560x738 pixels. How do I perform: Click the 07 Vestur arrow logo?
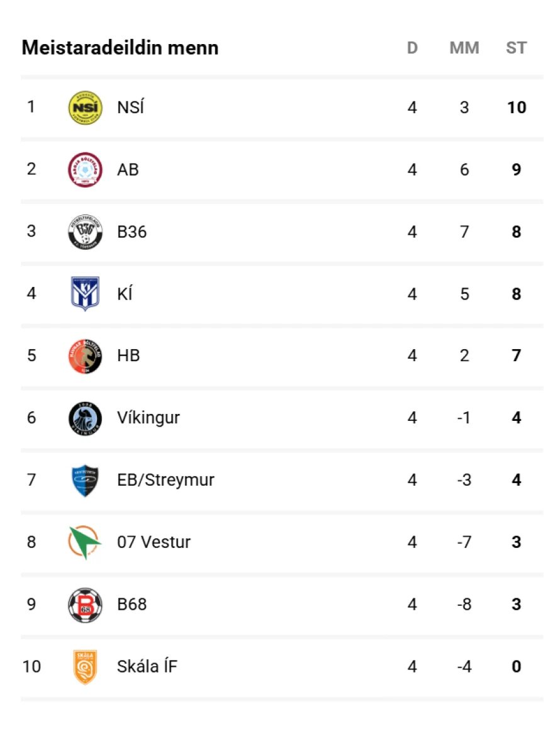[x=85, y=542]
